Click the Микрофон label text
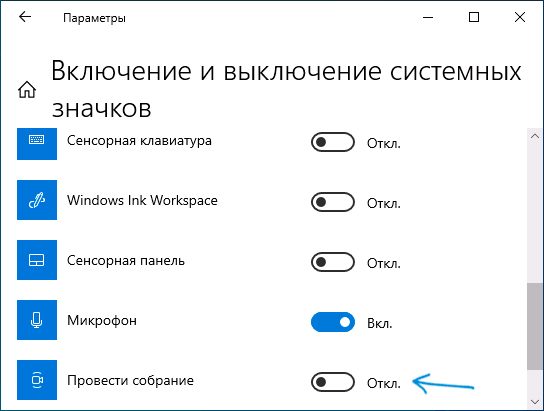Viewport: 544px width, 411px height. coord(102,320)
